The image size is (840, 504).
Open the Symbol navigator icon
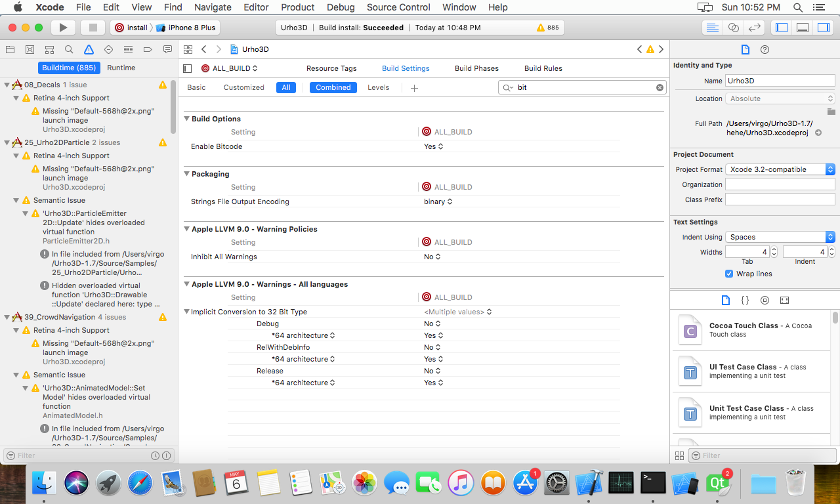(x=49, y=49)
